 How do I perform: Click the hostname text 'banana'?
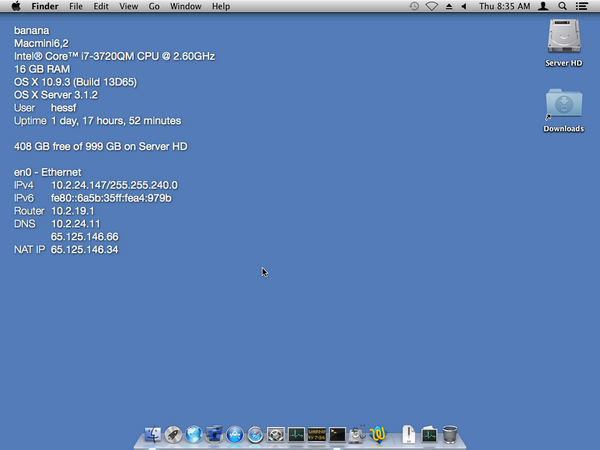pos(31,31)
